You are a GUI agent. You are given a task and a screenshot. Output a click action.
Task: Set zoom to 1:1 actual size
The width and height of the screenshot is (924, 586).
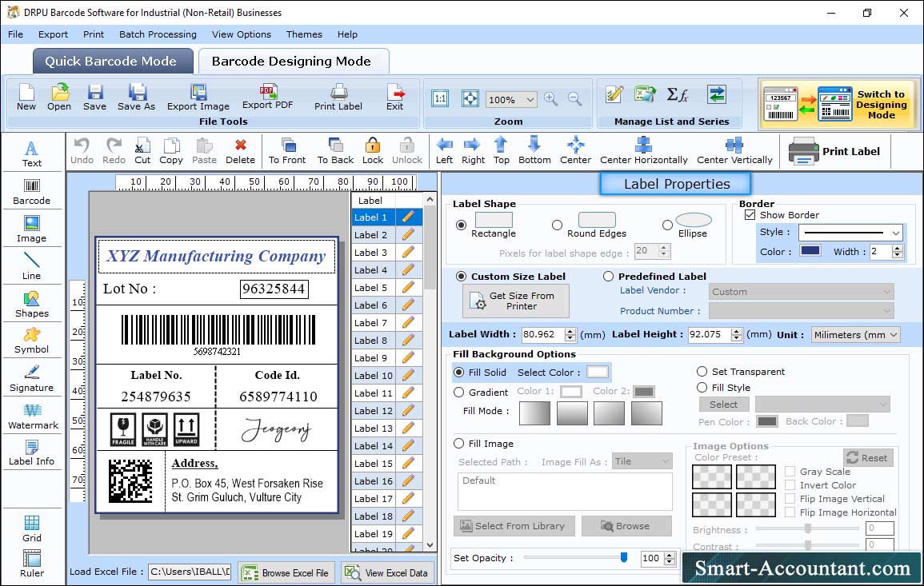tap(440, 98)
